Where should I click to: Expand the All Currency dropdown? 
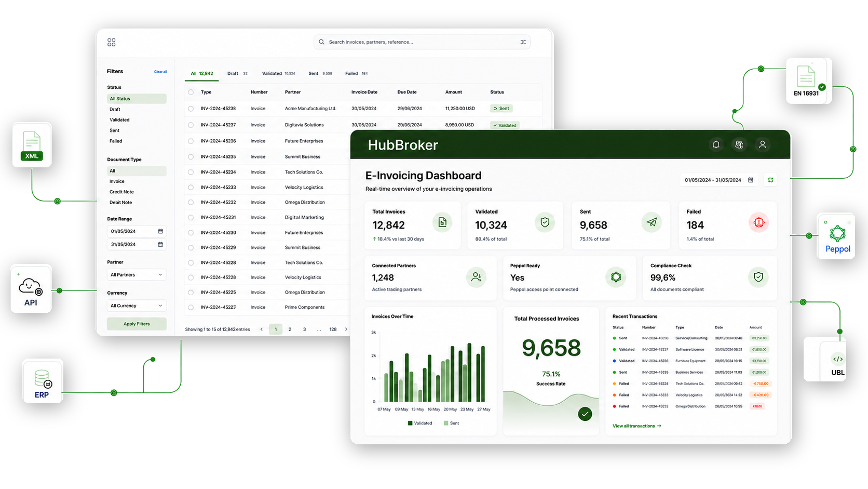137,306
